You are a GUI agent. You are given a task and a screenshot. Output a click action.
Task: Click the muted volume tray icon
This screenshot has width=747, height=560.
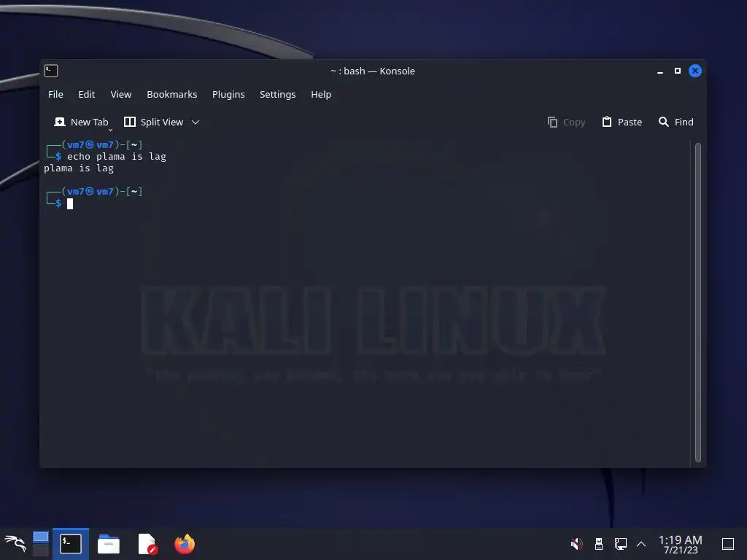[x=576, y=544]
